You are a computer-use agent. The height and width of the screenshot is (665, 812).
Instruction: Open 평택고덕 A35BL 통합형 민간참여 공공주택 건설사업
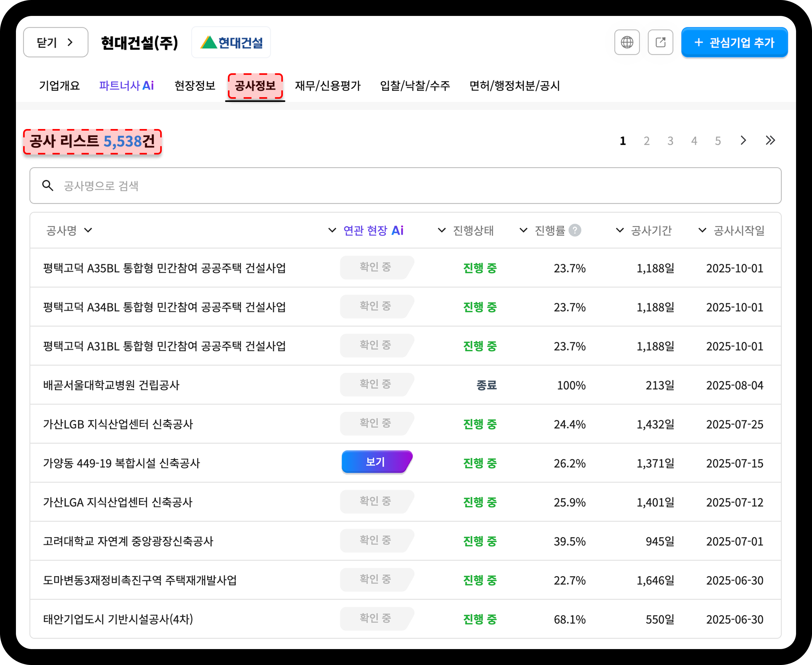164,268
